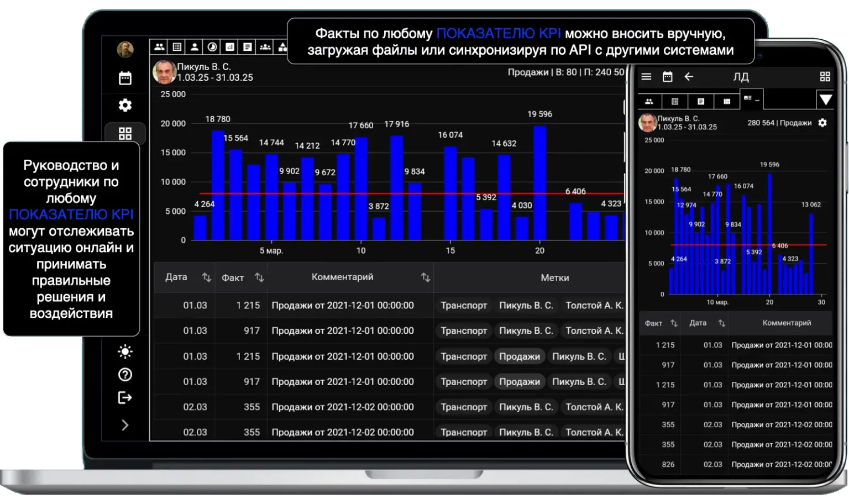Select the table list tab in laptop toolbar
The image size is (849, 504).
177,47
